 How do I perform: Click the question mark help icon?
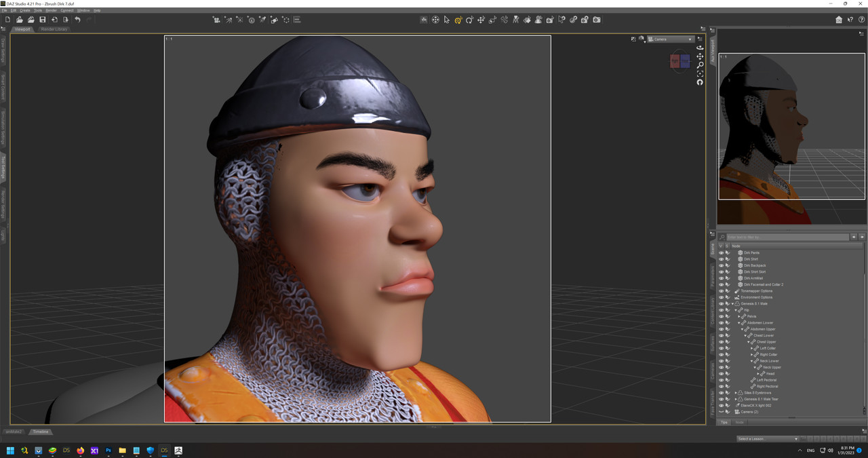click(x=861, y=20)
